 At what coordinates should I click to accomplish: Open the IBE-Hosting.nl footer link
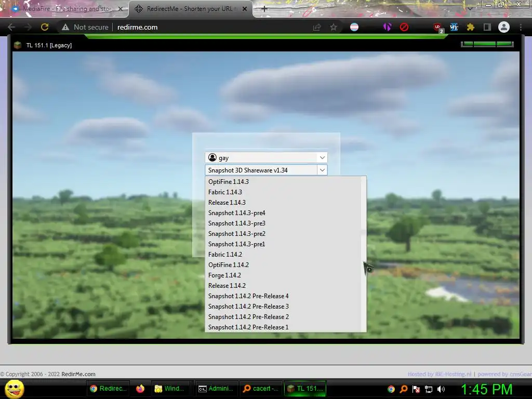pyautogui.click(x=440, y=374)
